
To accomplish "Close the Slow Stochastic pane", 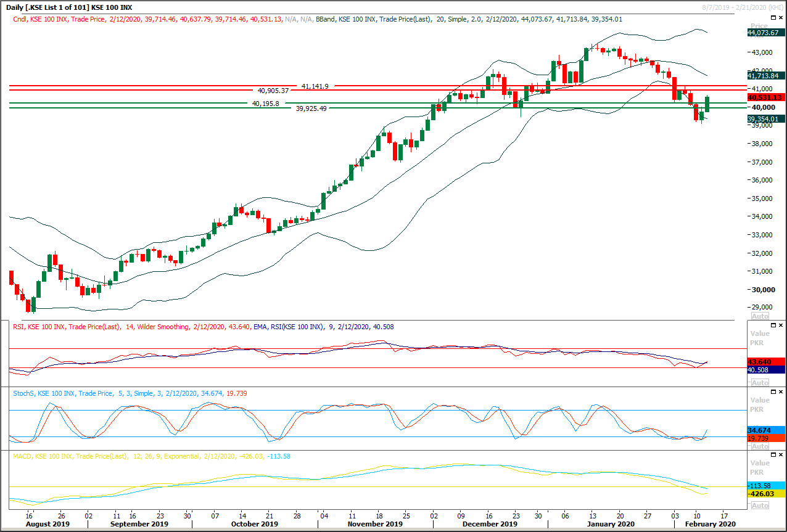I will tap(780, 391).
